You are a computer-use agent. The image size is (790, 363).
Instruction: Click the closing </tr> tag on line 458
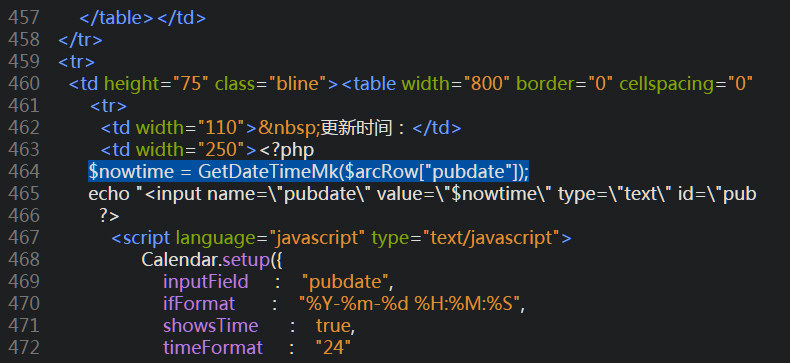(x=80, y=39)
